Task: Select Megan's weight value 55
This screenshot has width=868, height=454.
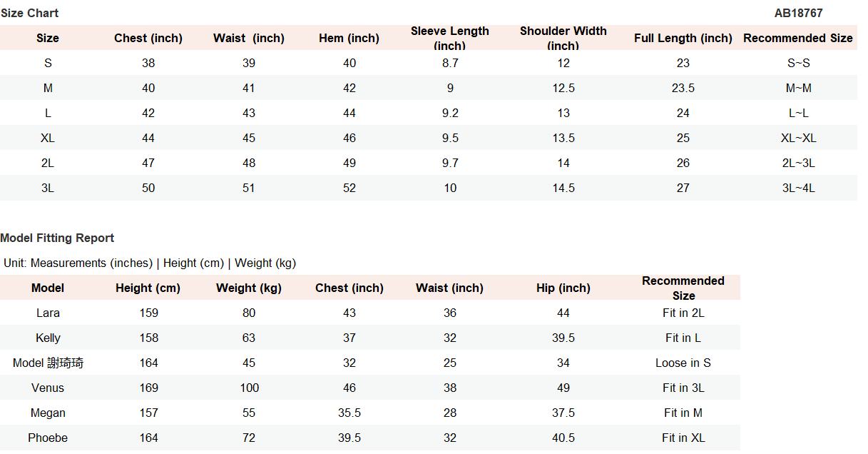Action: tap(248, 413)
